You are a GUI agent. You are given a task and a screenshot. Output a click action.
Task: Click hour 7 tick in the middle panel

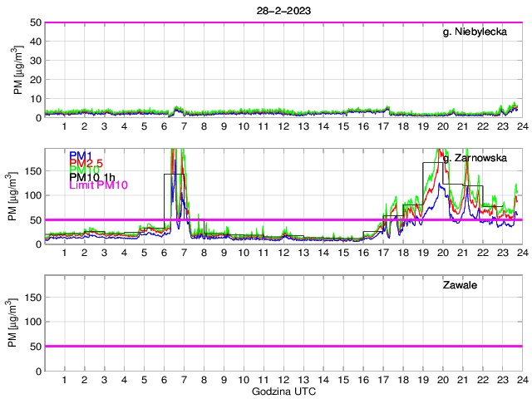pyautogui.click(x=184, y=253)
